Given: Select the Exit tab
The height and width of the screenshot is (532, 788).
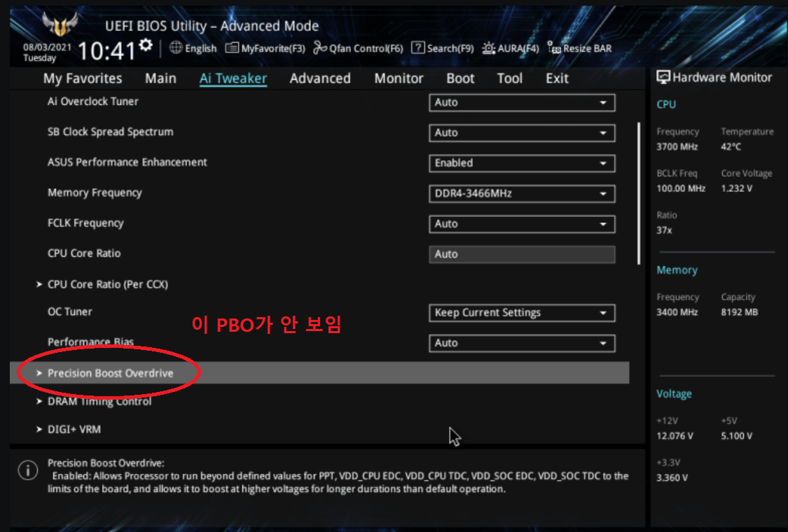Looking at the screenshot, I should 558,78.
